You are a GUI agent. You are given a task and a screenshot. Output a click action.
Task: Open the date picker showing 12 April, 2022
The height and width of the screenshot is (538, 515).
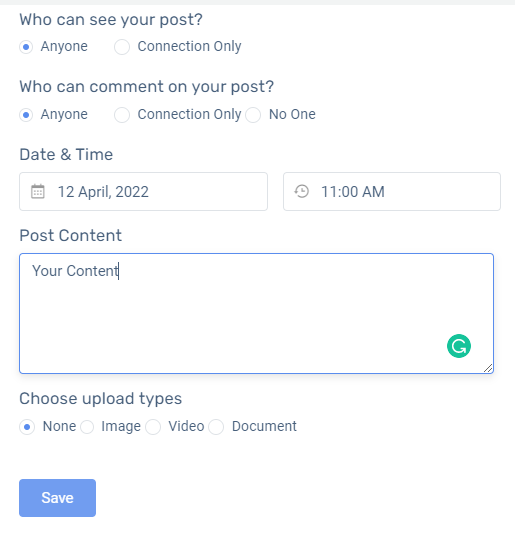click(x=143, y=191)
